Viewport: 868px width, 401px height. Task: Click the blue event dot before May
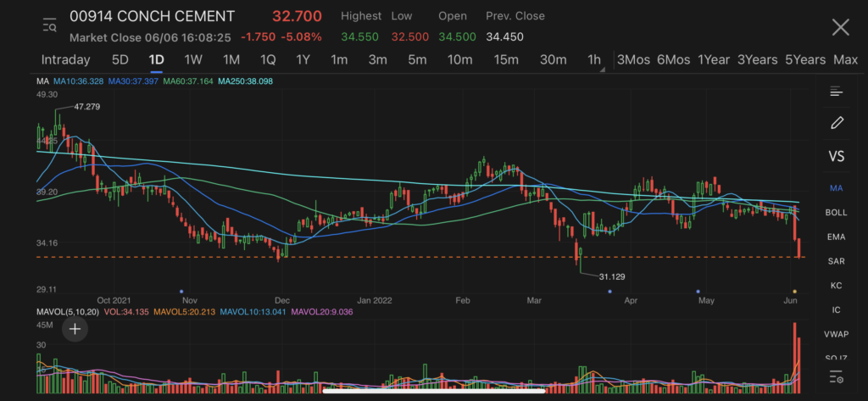coord(698,292)
